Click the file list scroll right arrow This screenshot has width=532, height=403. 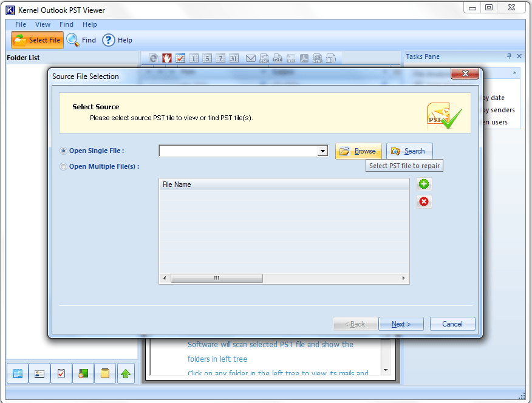coord(403,278)
